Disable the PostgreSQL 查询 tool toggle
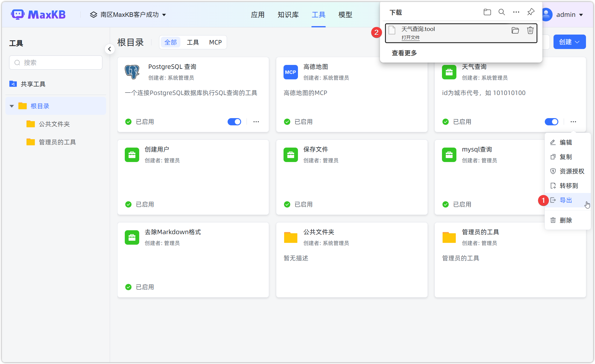The height and width of the screenshot is (364, 595). (x=234, y=122)
